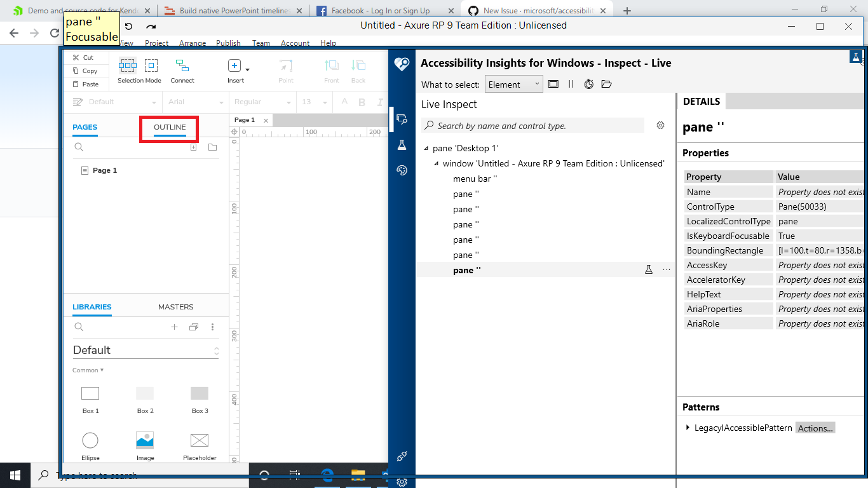Viewport: 868px width, 488px height.
Task: Click Add Folder icon in Pages panel
Action: click(x=212, y=147)
